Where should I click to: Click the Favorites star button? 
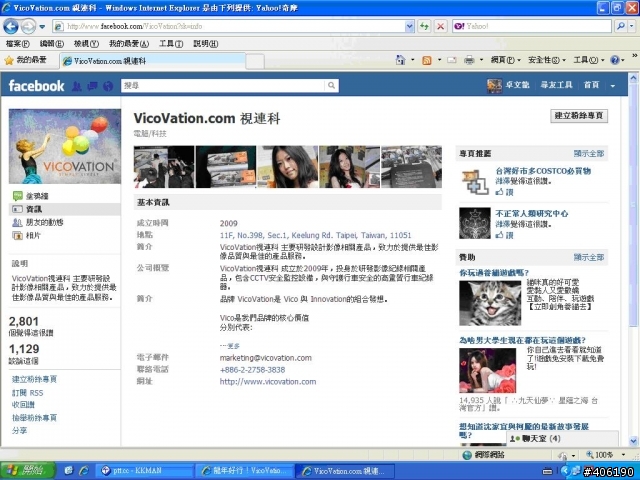[25, 60]
